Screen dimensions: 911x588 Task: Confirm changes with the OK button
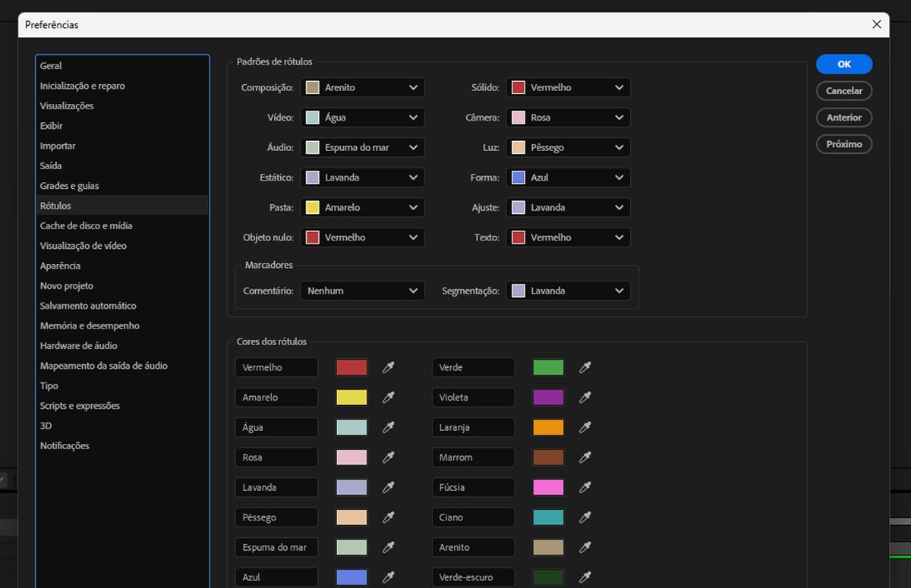click(x=843, y=64)
